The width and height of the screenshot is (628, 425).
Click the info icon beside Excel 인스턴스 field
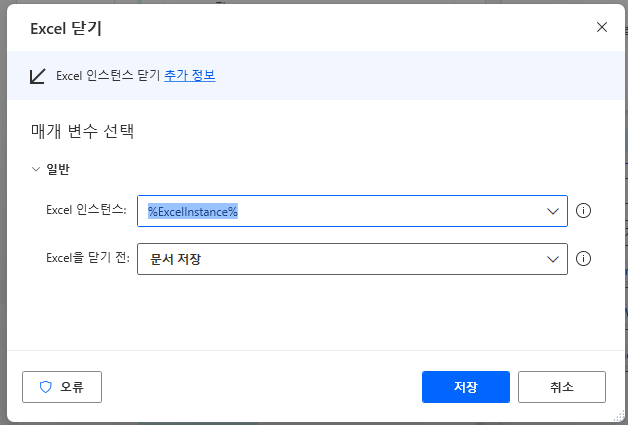tap(583, 211)
